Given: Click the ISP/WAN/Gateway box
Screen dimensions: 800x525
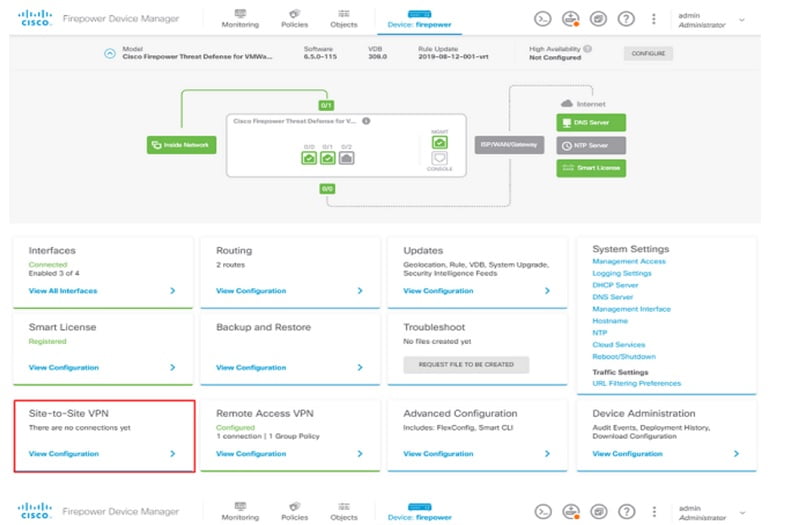Looking at the screenshot, I should tap(509, 145).
